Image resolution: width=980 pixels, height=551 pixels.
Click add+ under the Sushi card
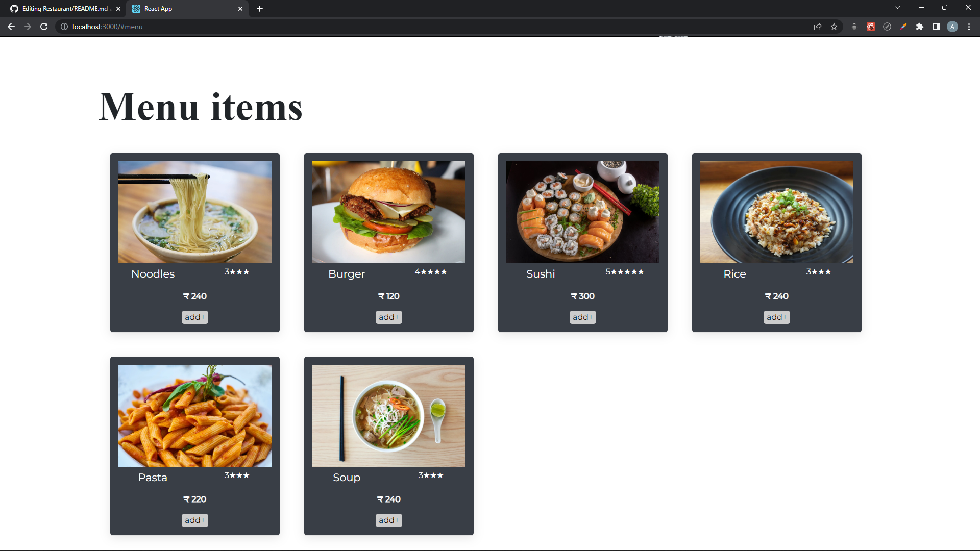(x=582, y=317)
